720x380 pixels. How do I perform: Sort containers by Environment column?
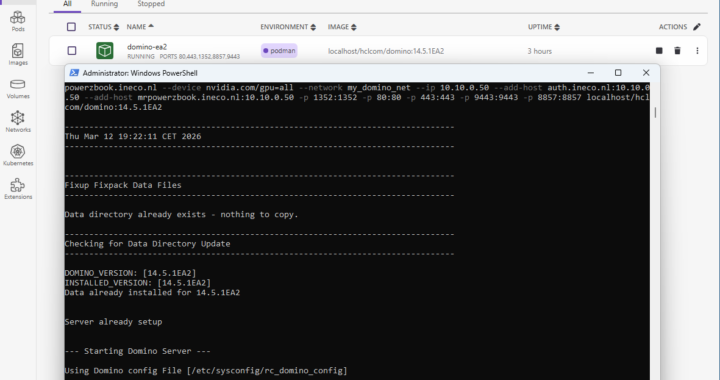click(288, 27)
